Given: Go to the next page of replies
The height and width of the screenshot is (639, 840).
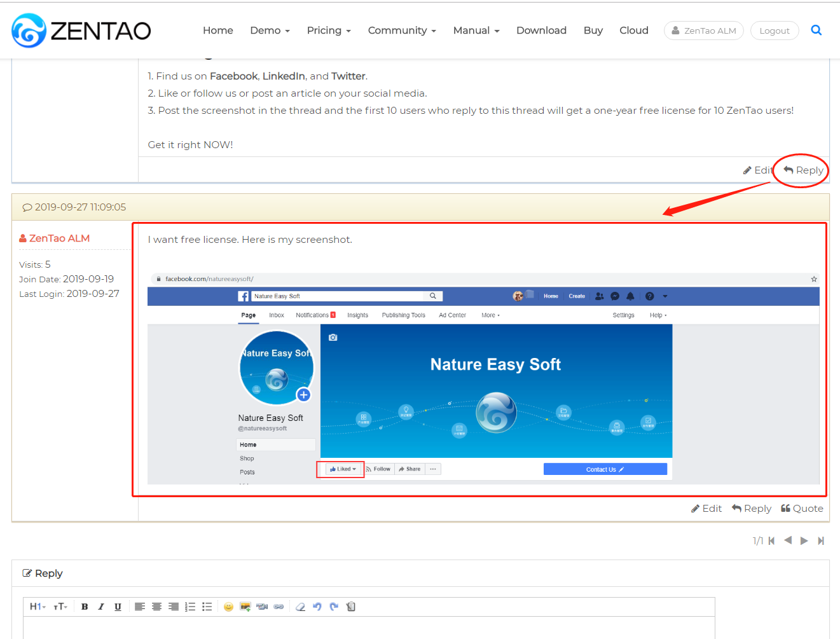Looking at the screenshot, I should (804, 540).
